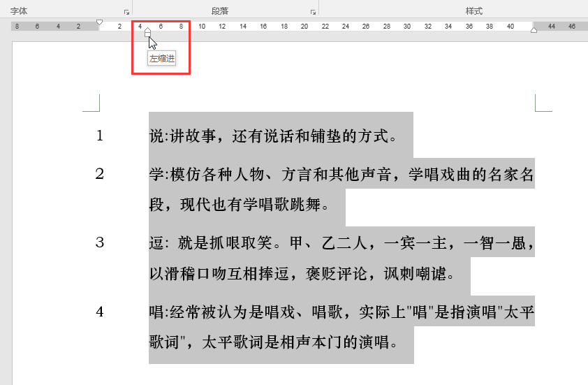Click the line starting with 唱:经常被认为
588x385 pixels.
click(341, 312)
